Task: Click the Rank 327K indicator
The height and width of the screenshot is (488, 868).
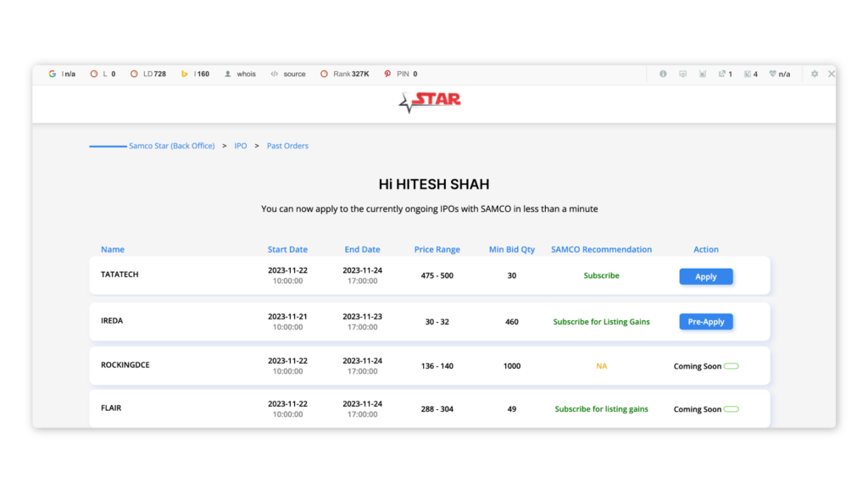Action: (x=345, y=74)
